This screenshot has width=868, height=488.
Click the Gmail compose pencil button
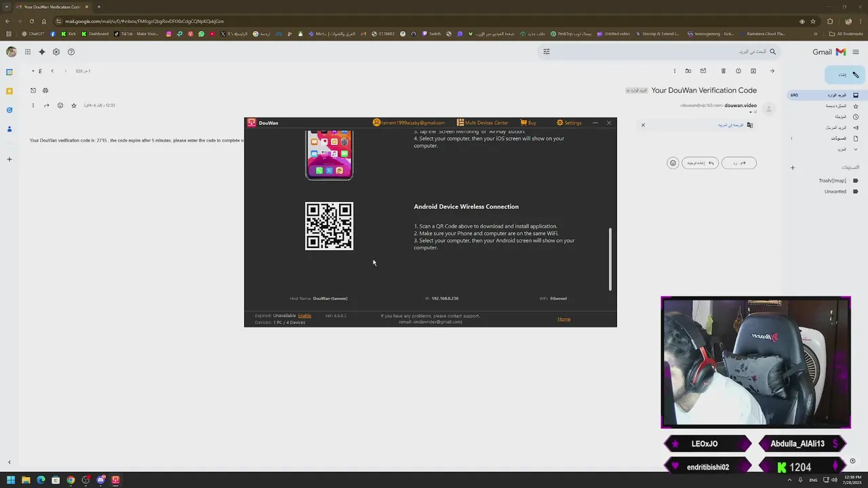pos(844,75)
